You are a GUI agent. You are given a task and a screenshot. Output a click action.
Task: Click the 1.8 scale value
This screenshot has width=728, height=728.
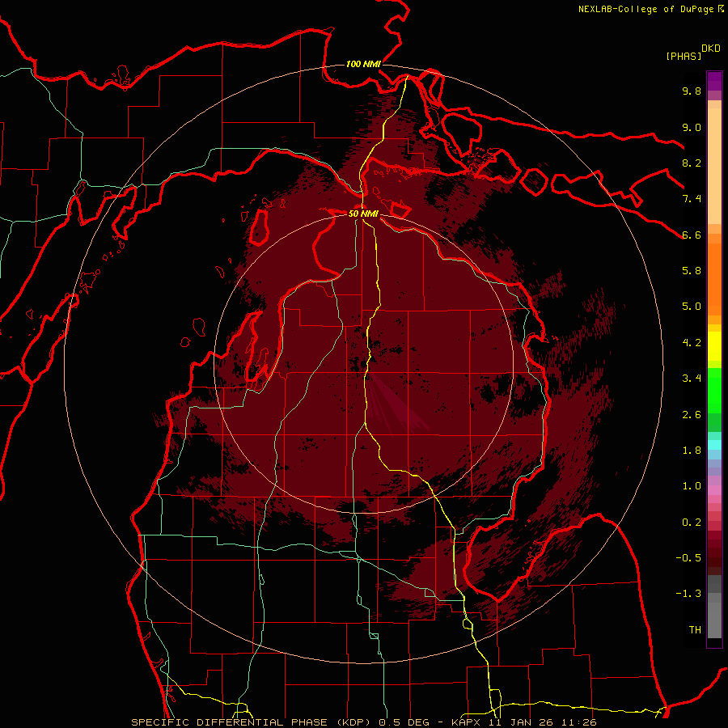692,451
